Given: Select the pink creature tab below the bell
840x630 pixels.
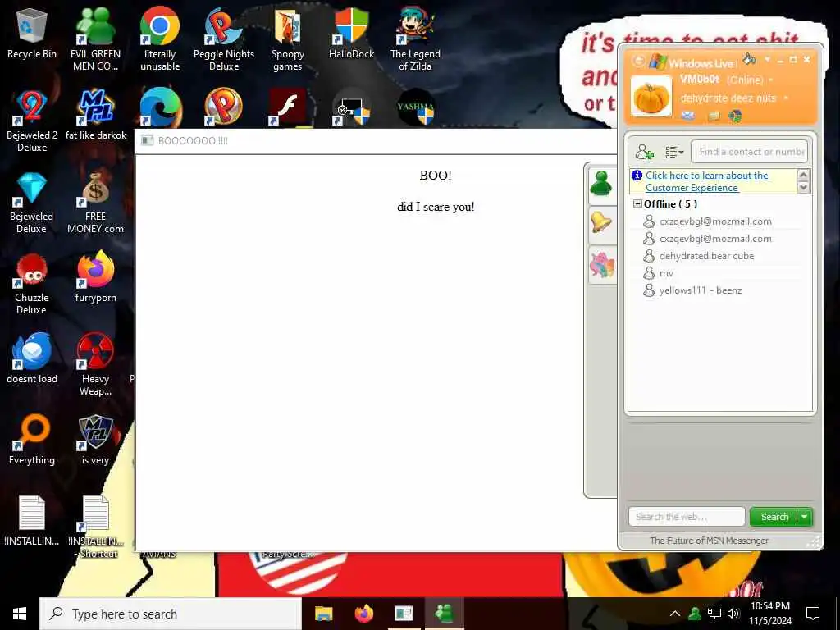Looking at the screenshot, I should click(601, 265).
